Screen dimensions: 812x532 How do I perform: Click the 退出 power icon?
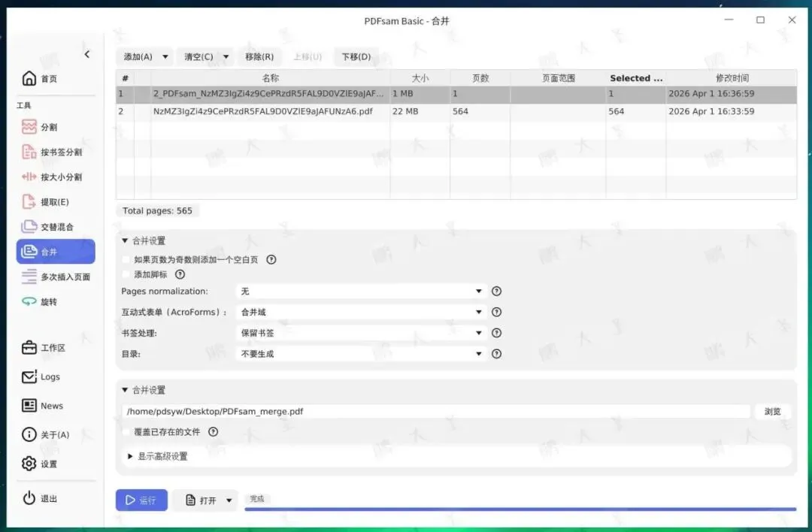(x=29, y=498)
